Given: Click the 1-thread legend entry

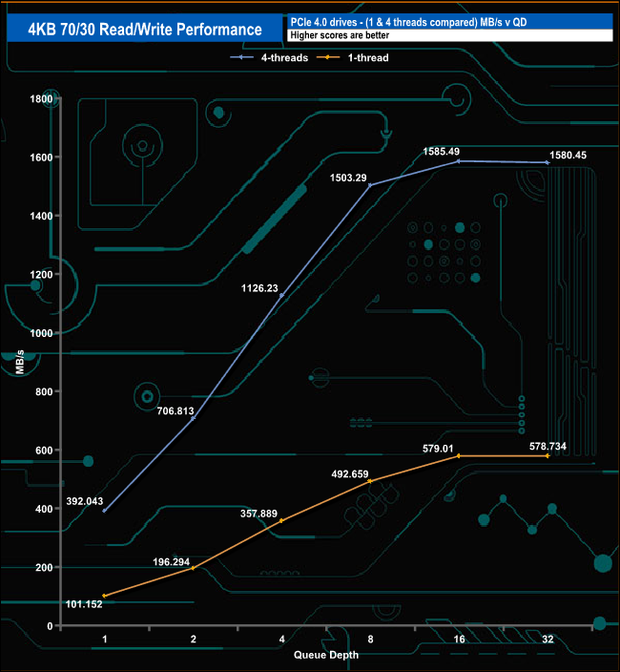Looking at the screenshot, I should point(352,58).
